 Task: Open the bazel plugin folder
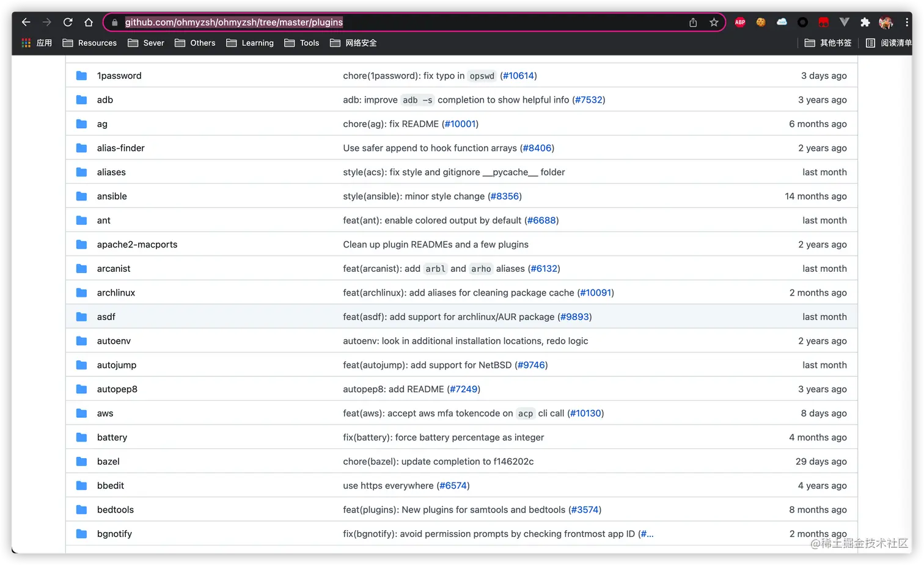108,462
